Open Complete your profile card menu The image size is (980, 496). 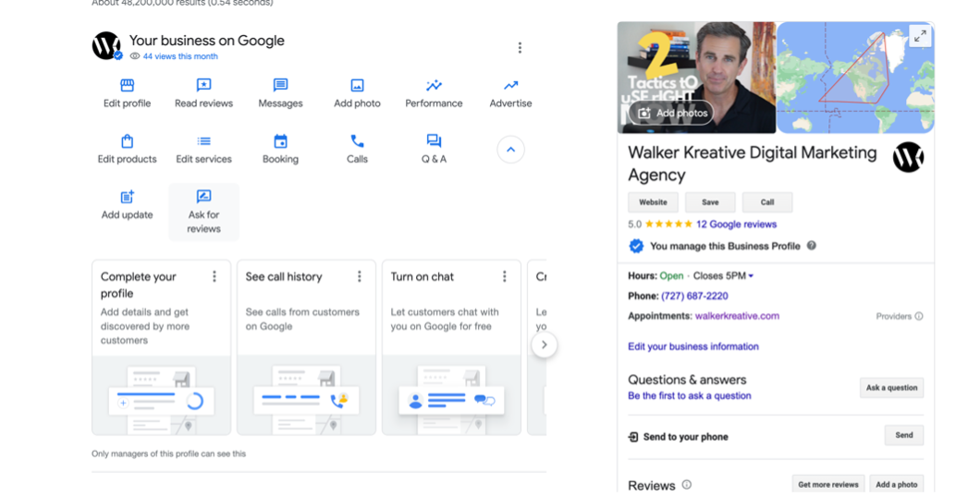coord(214,277)
